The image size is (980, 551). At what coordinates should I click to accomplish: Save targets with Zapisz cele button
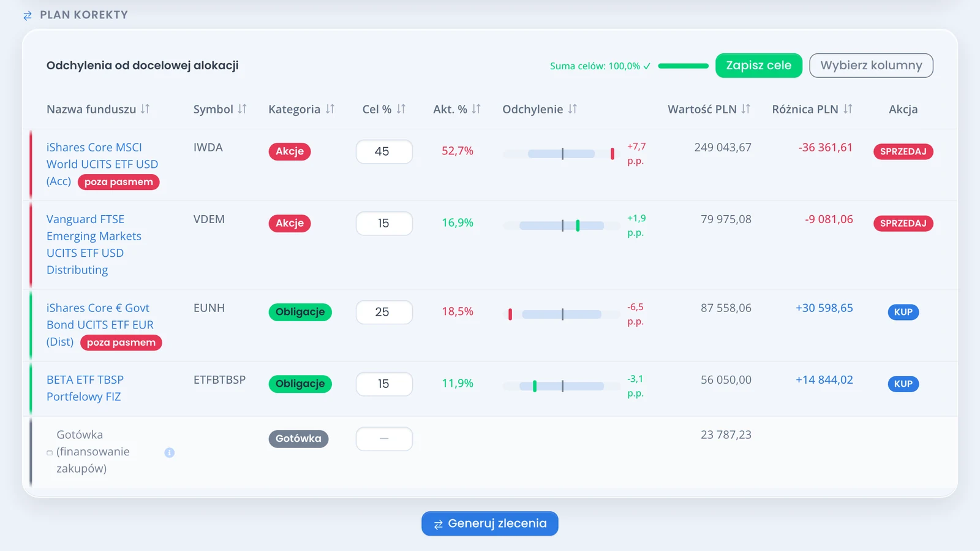759,66
